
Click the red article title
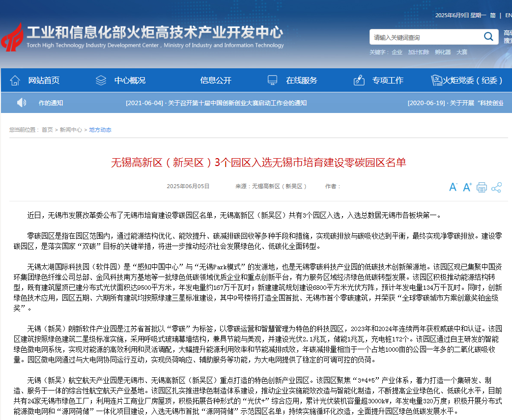click(x=258, y=163)
